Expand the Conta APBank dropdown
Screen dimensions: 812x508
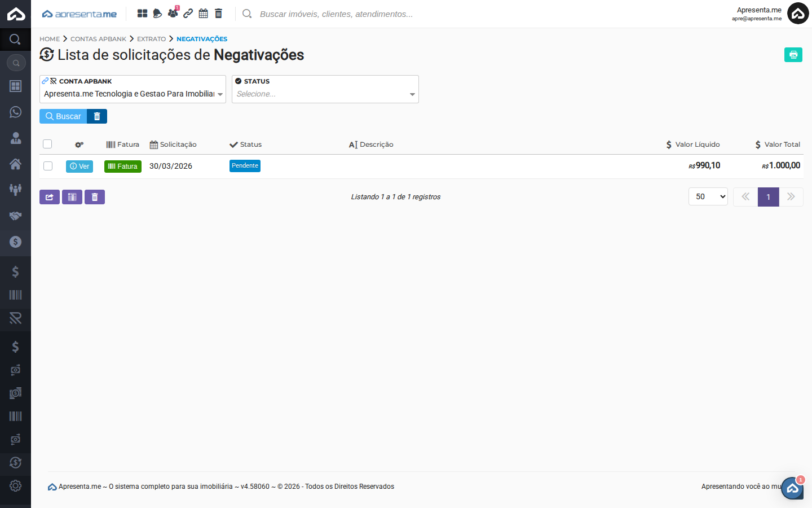click(133, 94)
